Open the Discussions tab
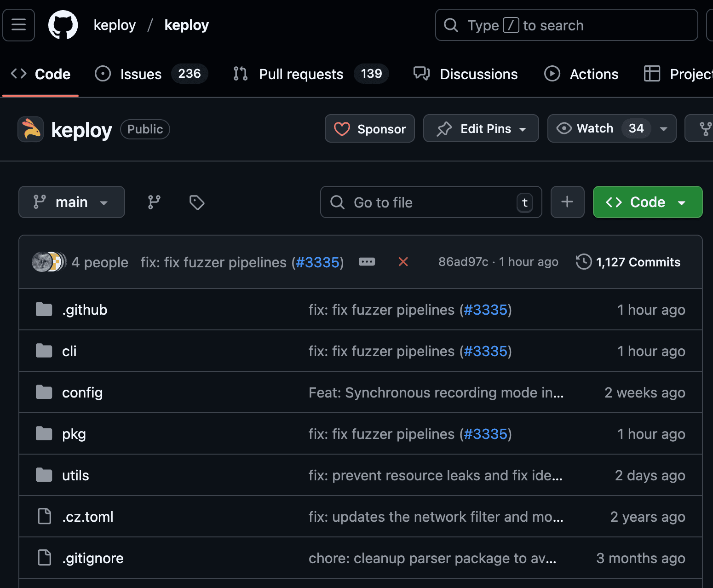Image resolution: width=713 pixels, height=588 pixels. pos(466,74)
